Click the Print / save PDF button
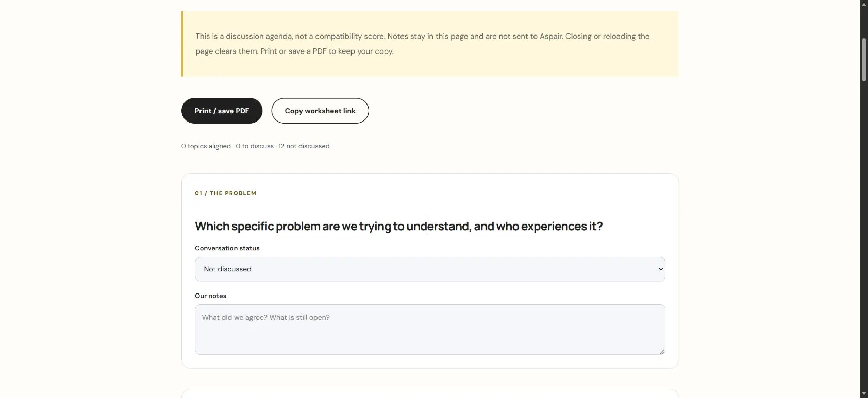 (x=222, y=111)
